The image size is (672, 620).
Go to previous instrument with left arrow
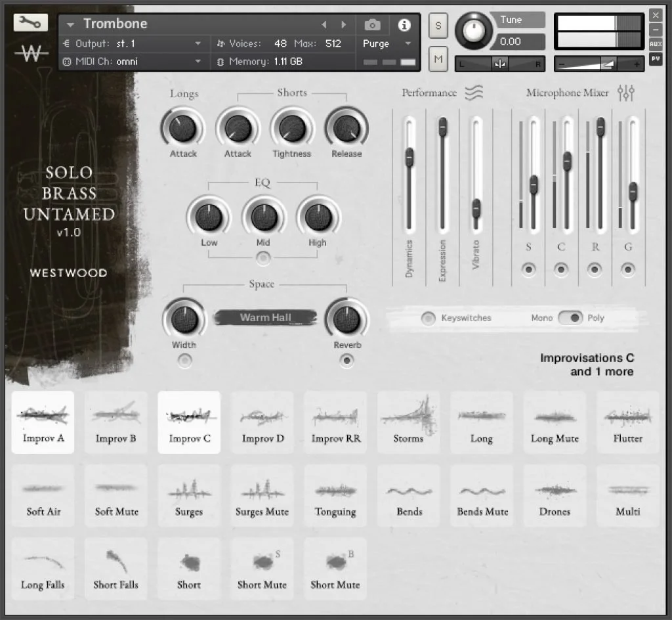click(x=324, y=25)
